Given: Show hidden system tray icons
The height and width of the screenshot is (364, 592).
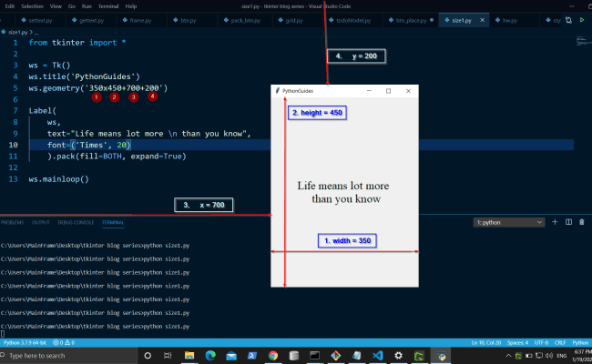Looking at the screenshot, I should pos(508,356).
